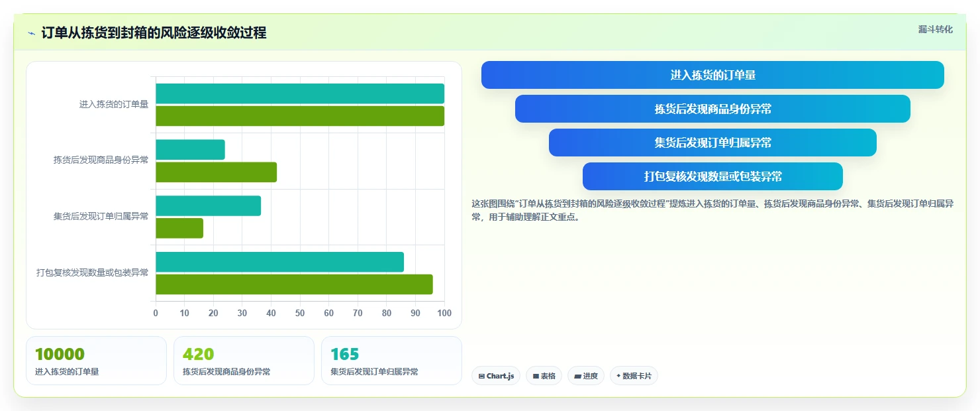Click the chart y-axis label 进入拣货的订单量
The height and width of the screenshot is (411, 980).
(x=114, y=104)
